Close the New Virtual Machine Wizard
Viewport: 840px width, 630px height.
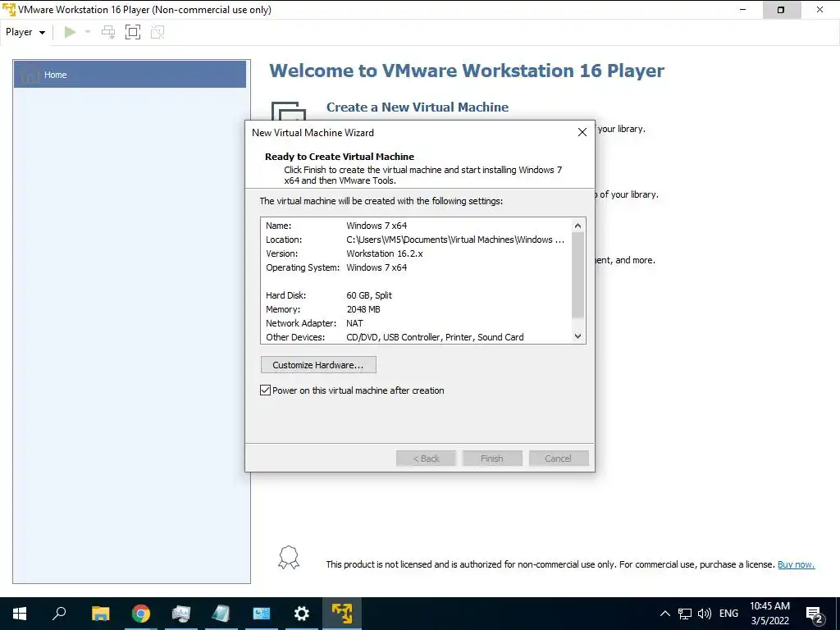tap(582, 132)
